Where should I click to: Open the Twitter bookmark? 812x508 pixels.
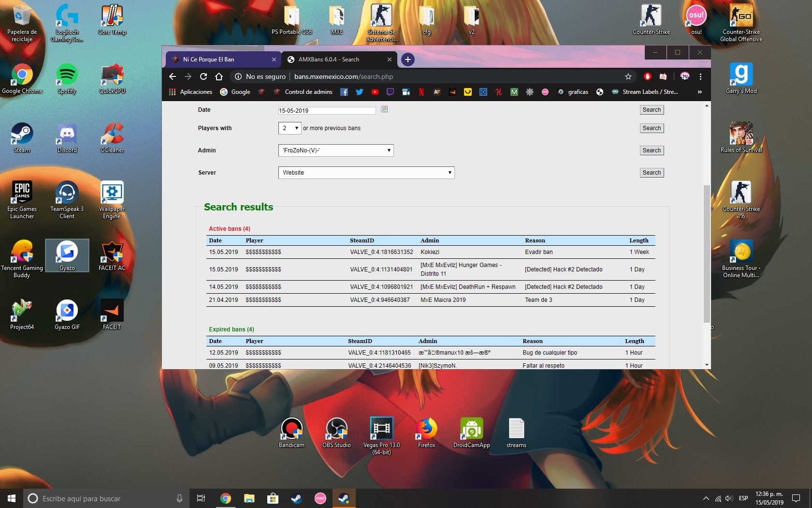(360, 92)
